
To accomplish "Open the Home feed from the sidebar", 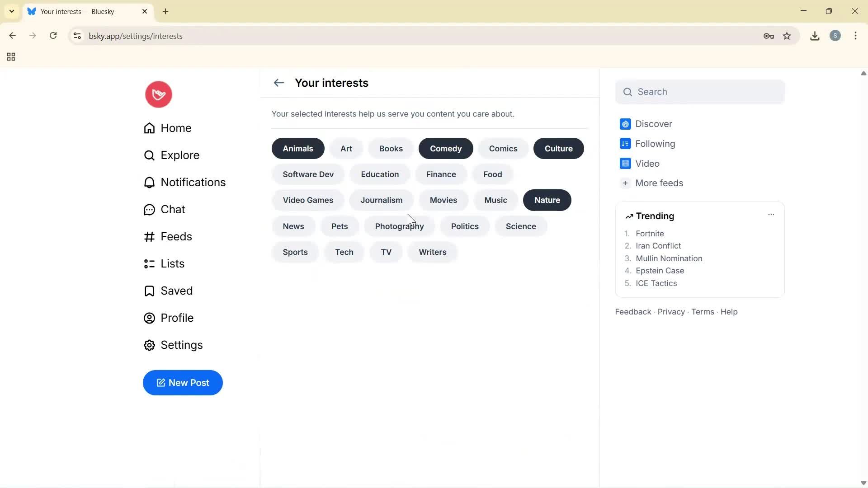I will (176, 128).
